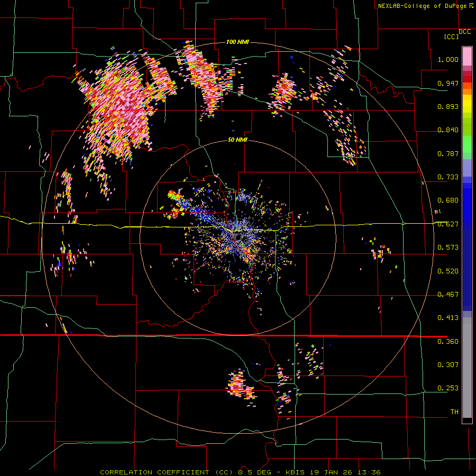Click the 0.413 legend value
The width and height of the screenshot is (476, 476).
[448, 318]
